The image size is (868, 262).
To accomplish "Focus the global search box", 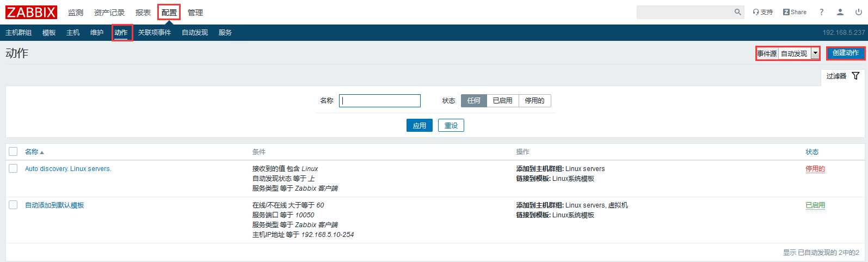I will (685, 12).
